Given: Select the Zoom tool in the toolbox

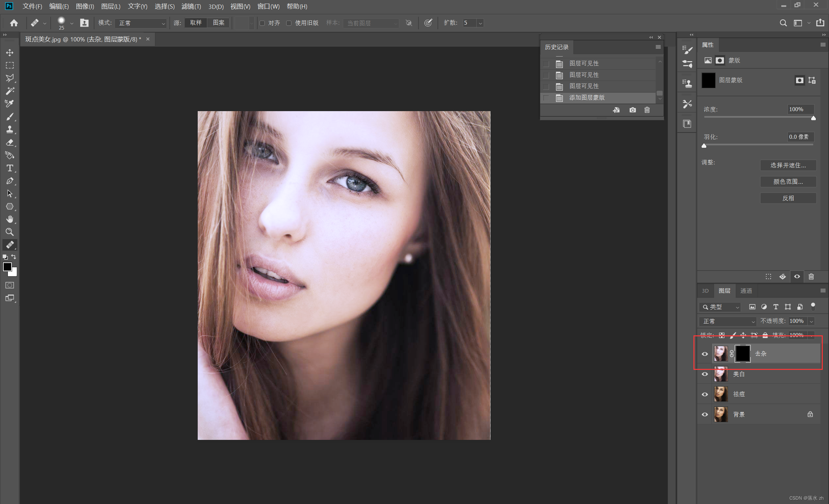Looking at the screenshot, I should (x=10, y=232).
